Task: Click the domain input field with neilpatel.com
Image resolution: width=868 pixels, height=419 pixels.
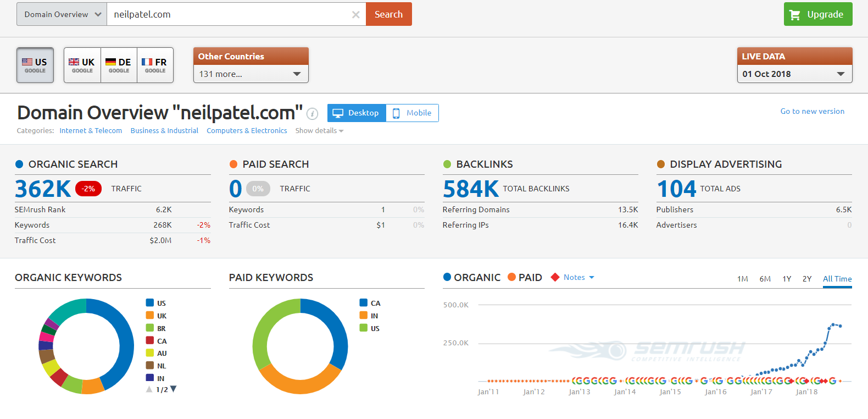Action: pos(236,14)
